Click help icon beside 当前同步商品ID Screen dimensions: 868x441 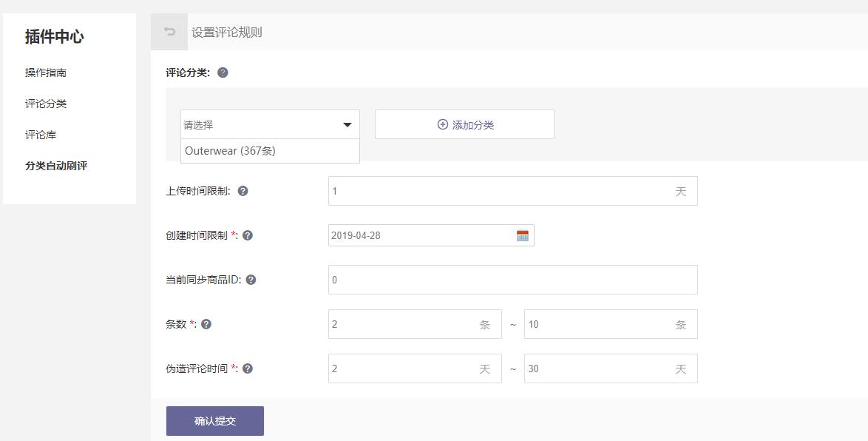(251, 280)
